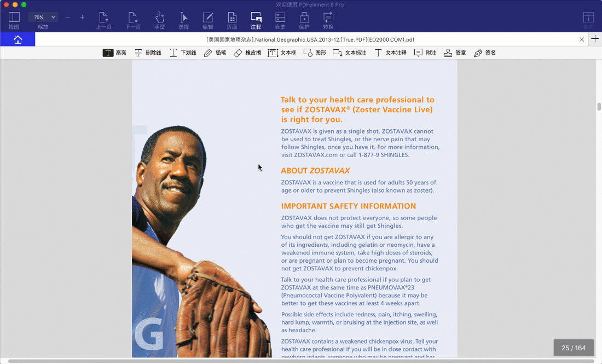Go to previous page with 上一页
This screenshot has width=602, height=364.
point(103,20)
